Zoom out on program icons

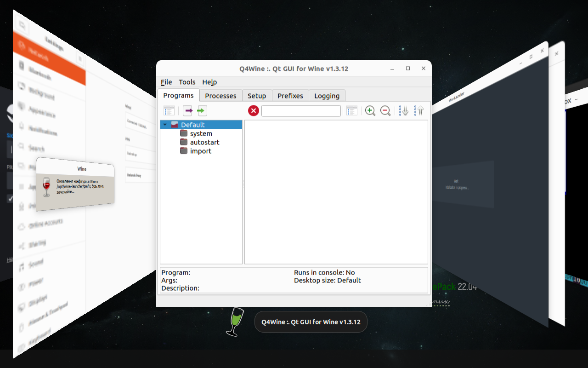[385, 110]
